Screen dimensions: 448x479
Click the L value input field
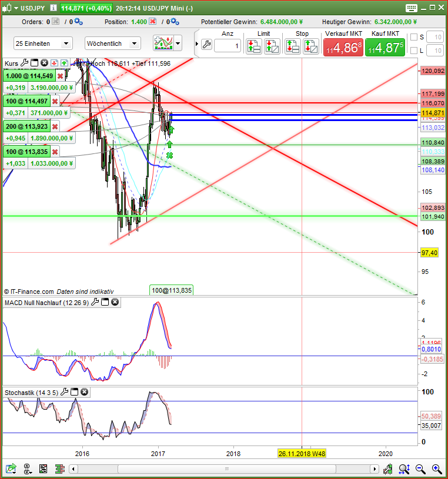[435, 51]
